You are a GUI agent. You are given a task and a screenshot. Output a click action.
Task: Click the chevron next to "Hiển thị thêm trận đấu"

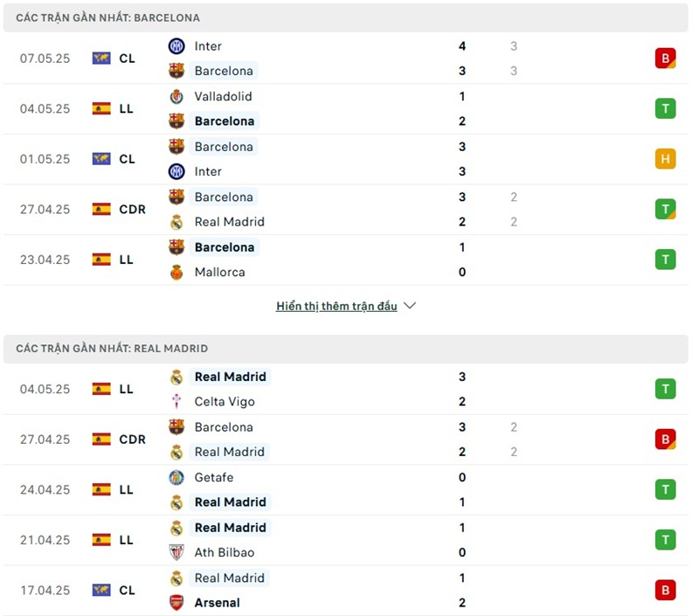[411, 307]
